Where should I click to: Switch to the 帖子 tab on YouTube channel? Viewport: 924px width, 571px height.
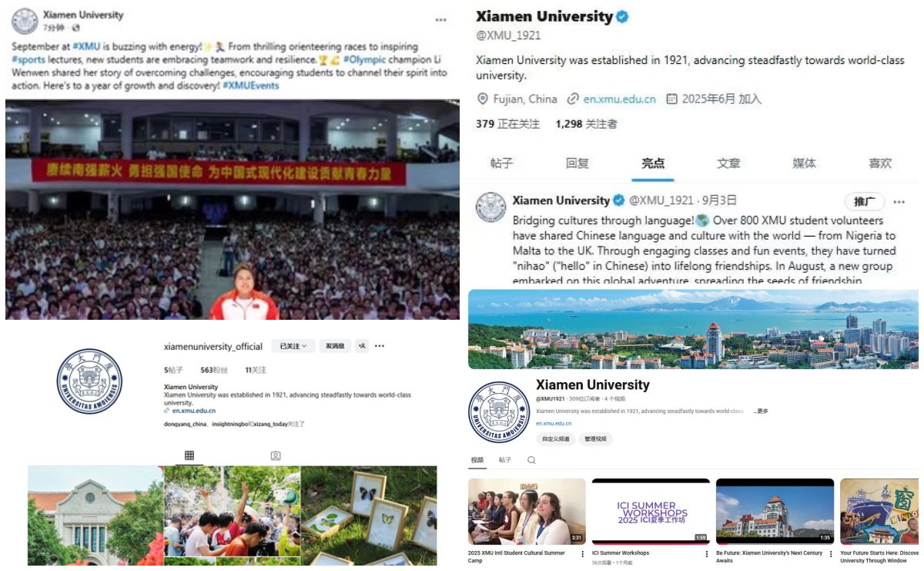pyautogui.click(x=505, y=460)
